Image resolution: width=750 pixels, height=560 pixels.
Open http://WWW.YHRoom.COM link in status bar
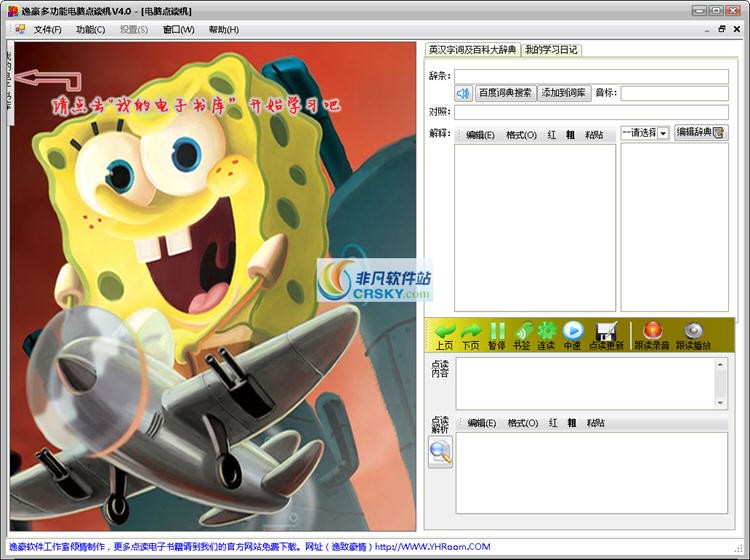432,546
